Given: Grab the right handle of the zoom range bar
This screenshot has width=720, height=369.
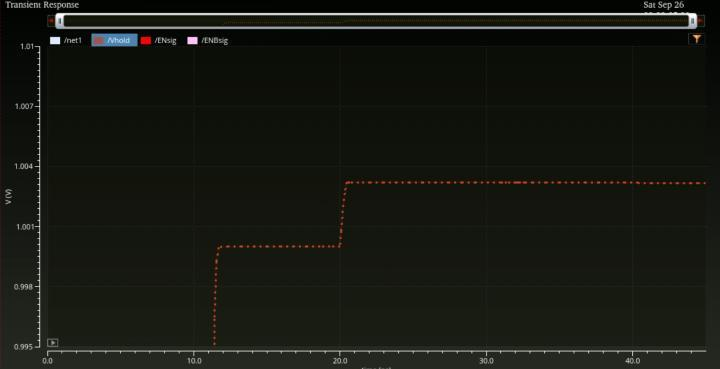Looking at the screenshot, I should tap(692, 21).
